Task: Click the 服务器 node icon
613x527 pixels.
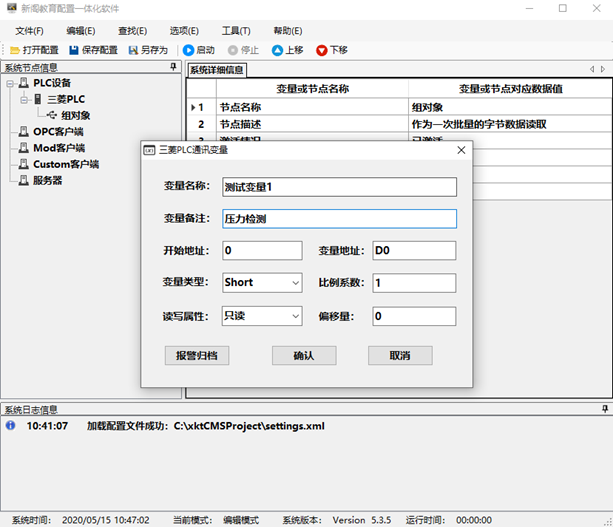Action: pyautogui.click(x=24, y=180)
